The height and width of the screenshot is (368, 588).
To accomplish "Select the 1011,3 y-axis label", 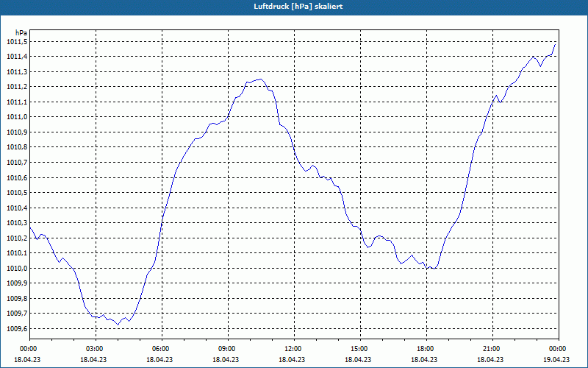I will tap(17, 71).
